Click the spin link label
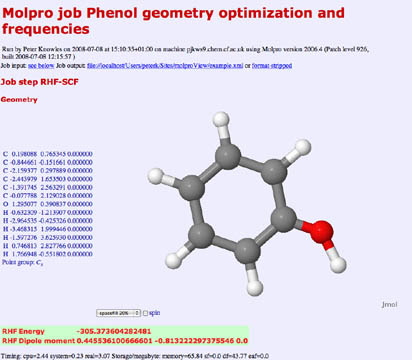Screen dimensions: 412x360 click(154, 313)
